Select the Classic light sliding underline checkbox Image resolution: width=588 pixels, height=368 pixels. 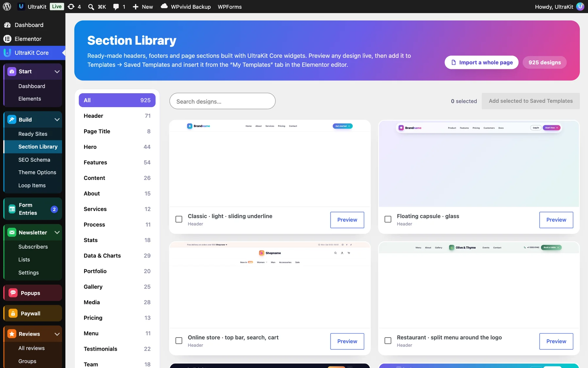179,219
